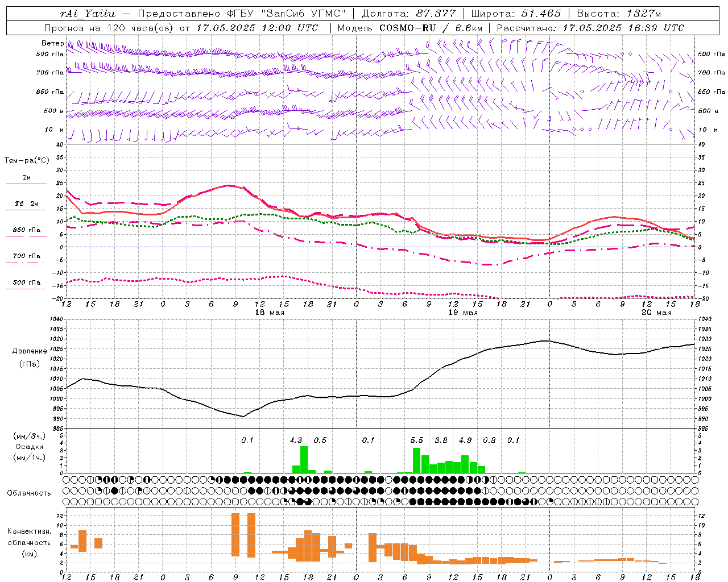Click the 0.5 precipitation total
Image resolution: width=728 pixels, height=582 pixels.
320,440
